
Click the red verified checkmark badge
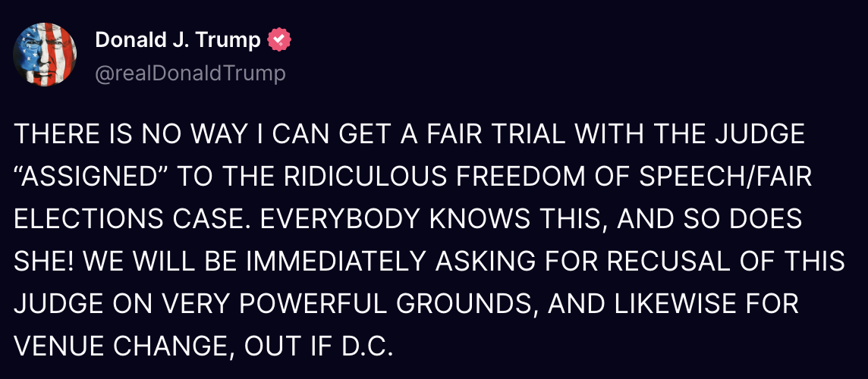281,40
